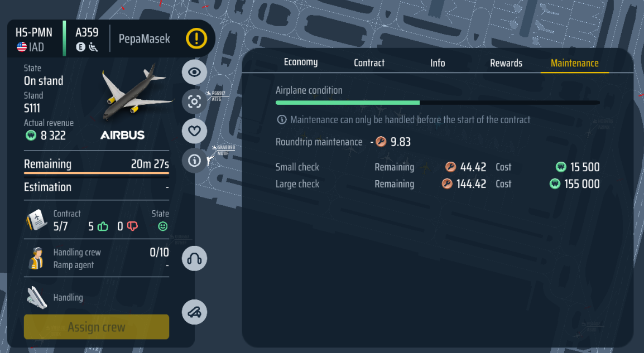The height and width of the screenshot is (353, 644).
Task: Click the Small check cost 15 500
Action: pos(578,167)
